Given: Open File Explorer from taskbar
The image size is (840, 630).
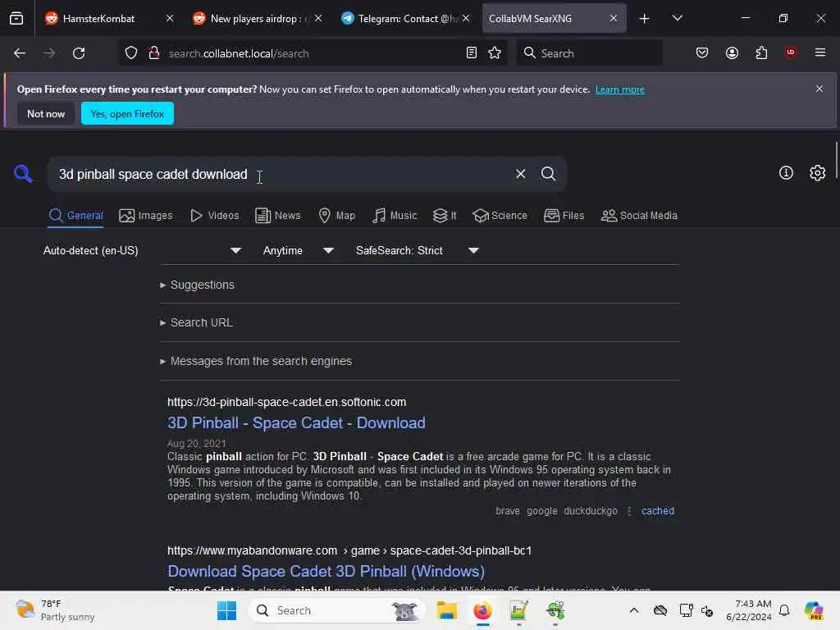Looking at the screenshot, I should pyautogui.click(x=446, y=610).
